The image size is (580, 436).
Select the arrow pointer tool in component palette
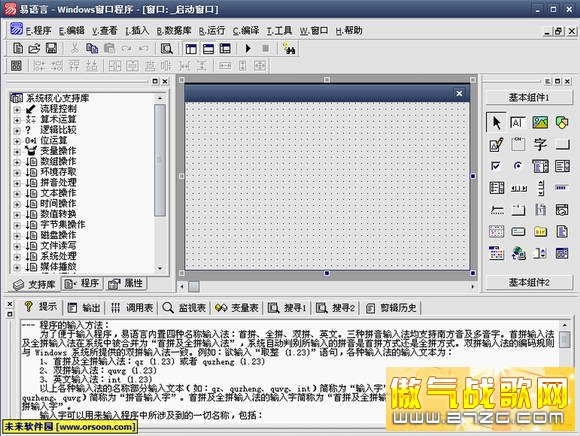[496, 122]
